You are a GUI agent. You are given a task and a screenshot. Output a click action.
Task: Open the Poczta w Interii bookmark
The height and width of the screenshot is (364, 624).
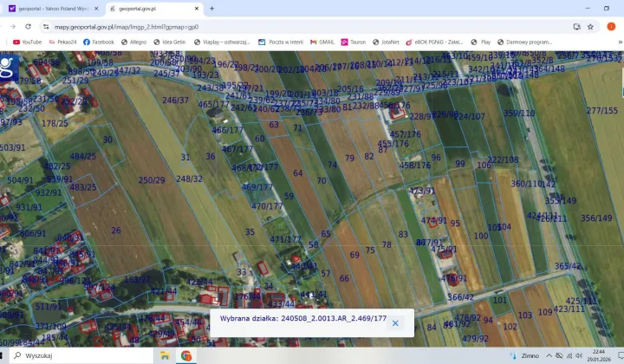(280, 42)
